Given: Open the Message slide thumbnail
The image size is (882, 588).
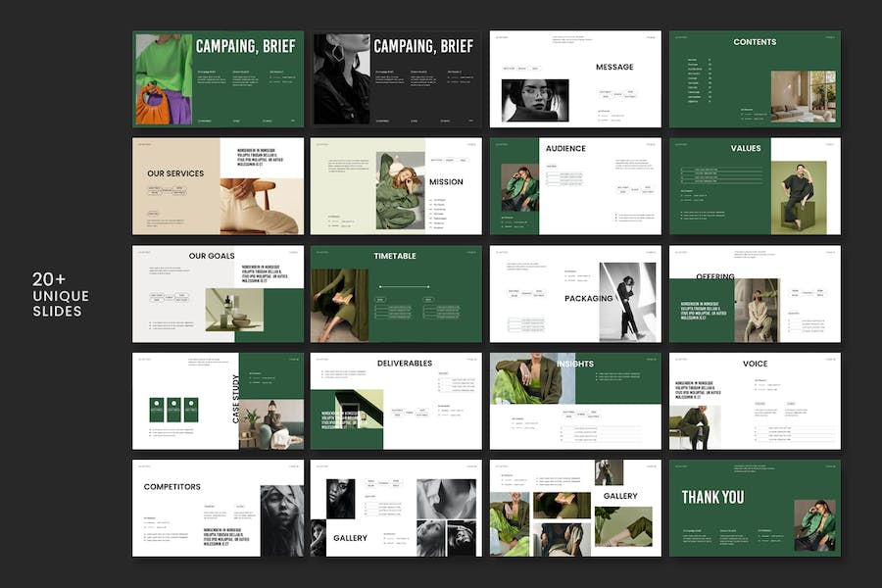Looking at the screenshot, I should point(575,79).
